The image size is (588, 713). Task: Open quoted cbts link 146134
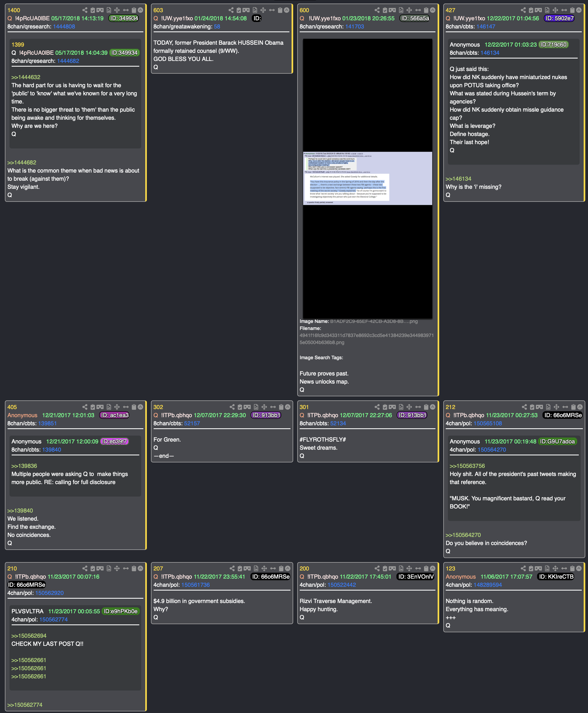pos(490,53)
